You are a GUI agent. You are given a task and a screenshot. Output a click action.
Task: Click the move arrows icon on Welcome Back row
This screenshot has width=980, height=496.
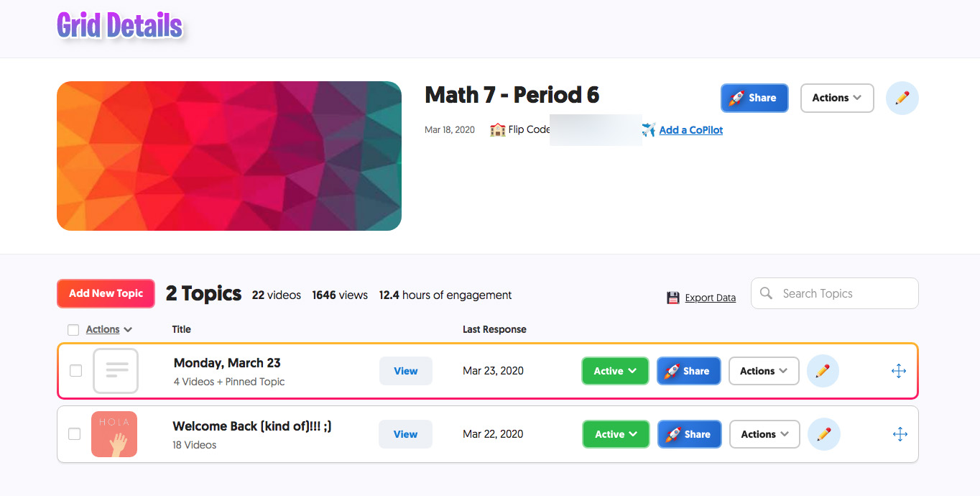point(900,434)
